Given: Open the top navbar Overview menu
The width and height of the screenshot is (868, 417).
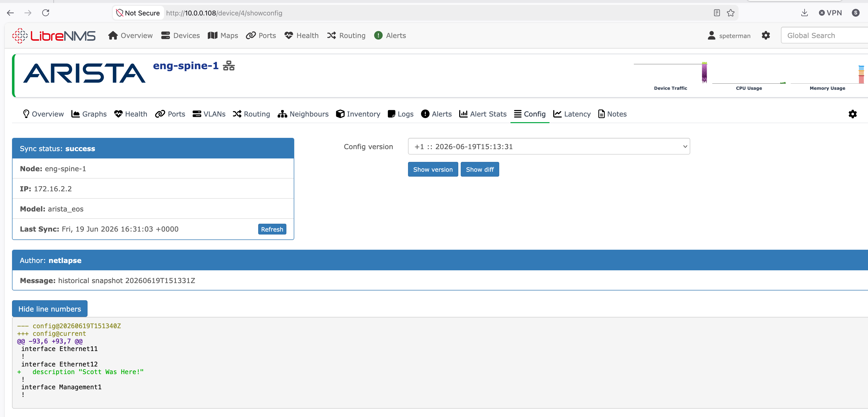Looking at the screenshot, I should pyautogui.click(x=130, y=35).
